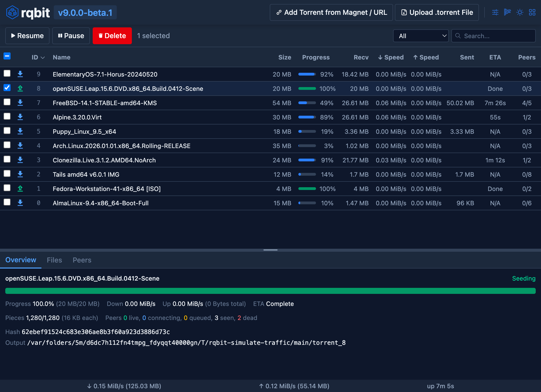Toggle light theme with the sun icon

(520, 12)
